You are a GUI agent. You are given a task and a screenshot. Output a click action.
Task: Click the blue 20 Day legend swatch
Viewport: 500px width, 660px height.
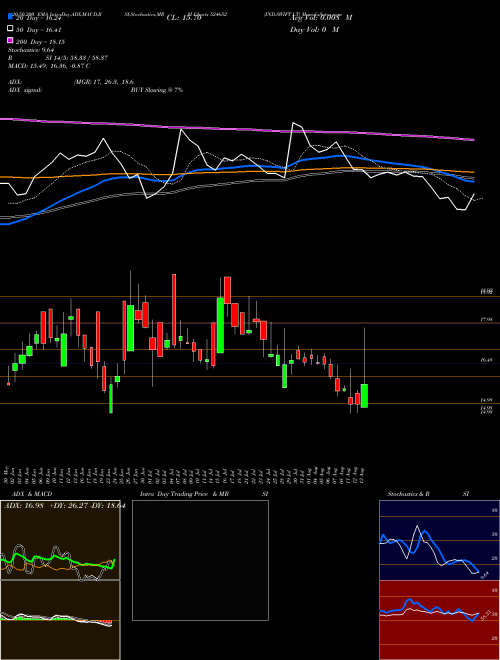[x=11, y=17]
